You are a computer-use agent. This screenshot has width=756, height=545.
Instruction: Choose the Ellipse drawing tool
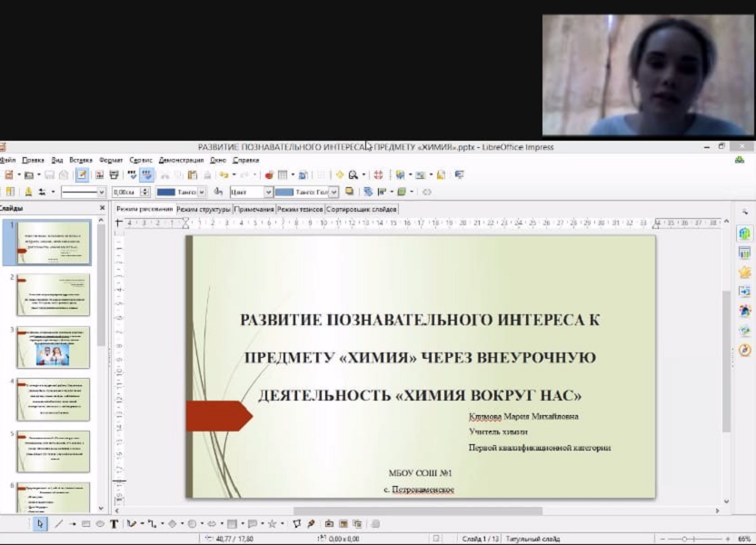click(99, 524)
